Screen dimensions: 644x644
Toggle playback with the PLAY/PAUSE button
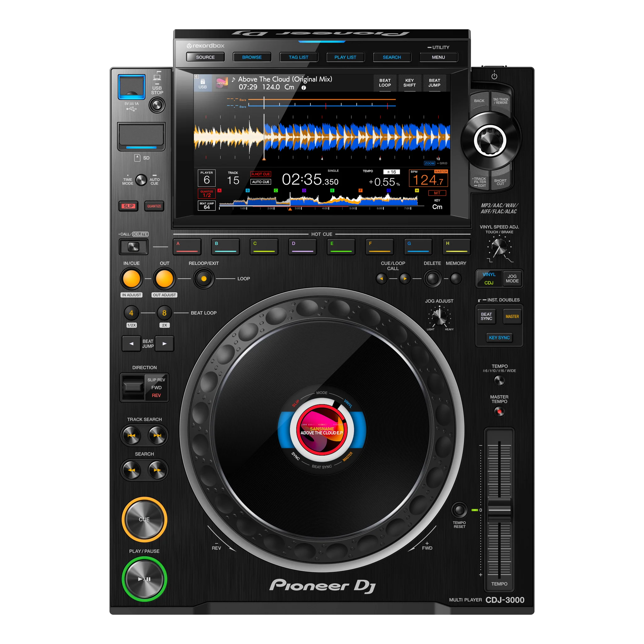coord(144,579)
